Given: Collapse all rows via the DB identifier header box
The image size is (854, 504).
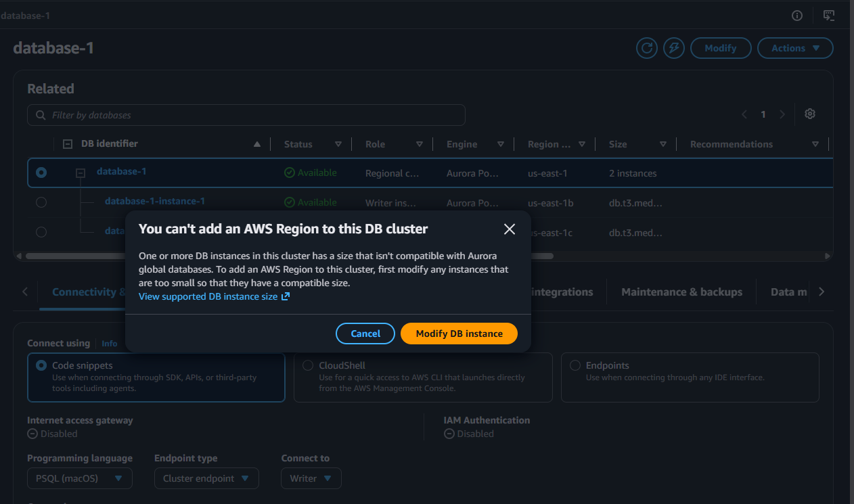Looking at the screenshot, I should (68, 144).
